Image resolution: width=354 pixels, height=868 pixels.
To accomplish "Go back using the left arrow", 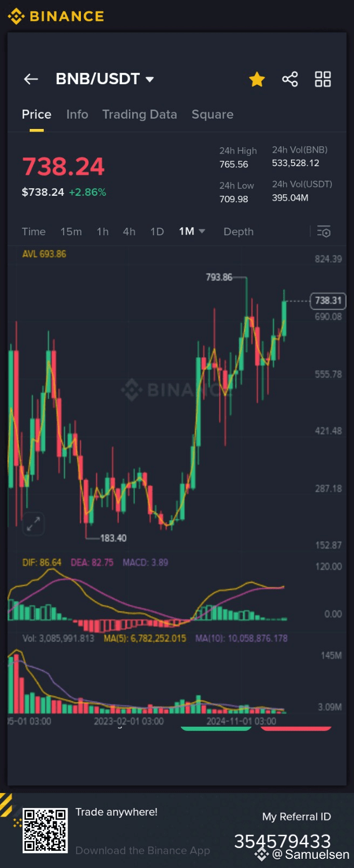I will (31, 79).
